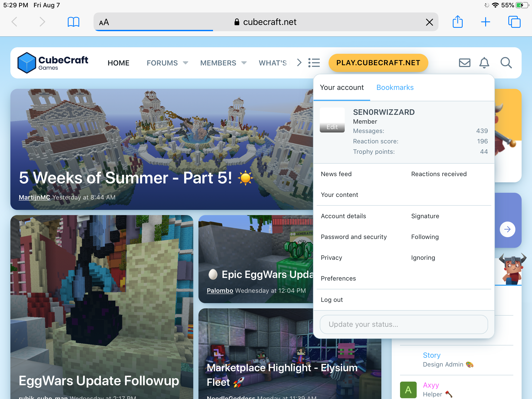Screen dimensions: 532x399
Task: Select the Your account tab
Action: pos(342,88)
